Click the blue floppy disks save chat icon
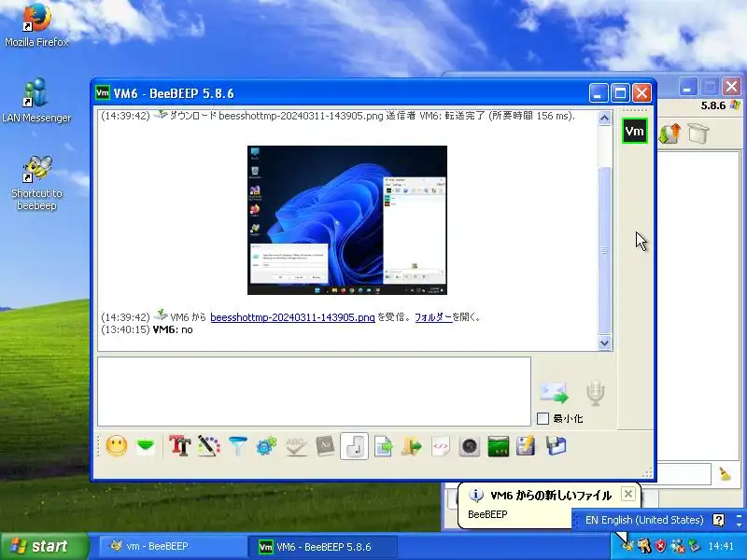Image resolution: width=747 pixels, height=560 pixels. pos(556,447)
